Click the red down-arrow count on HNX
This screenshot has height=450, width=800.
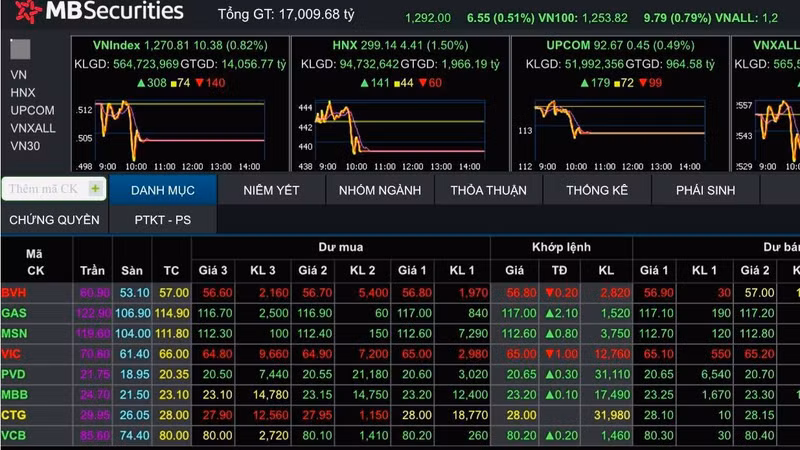tap(430, 82)
